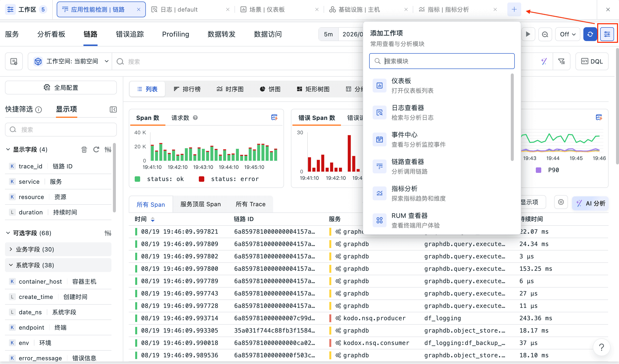Click chart explore icon on rightmost chart card

[599, 117]
